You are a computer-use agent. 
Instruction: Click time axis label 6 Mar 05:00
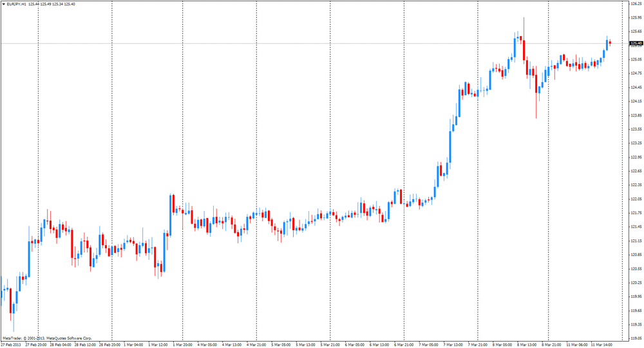tap(355, 345)
